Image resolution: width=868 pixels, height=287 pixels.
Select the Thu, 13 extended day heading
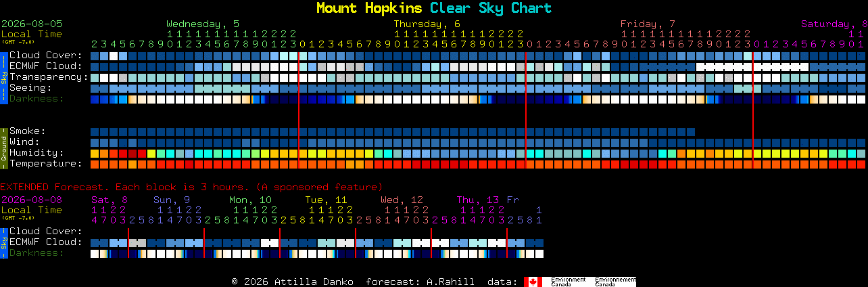pos(477,200)
